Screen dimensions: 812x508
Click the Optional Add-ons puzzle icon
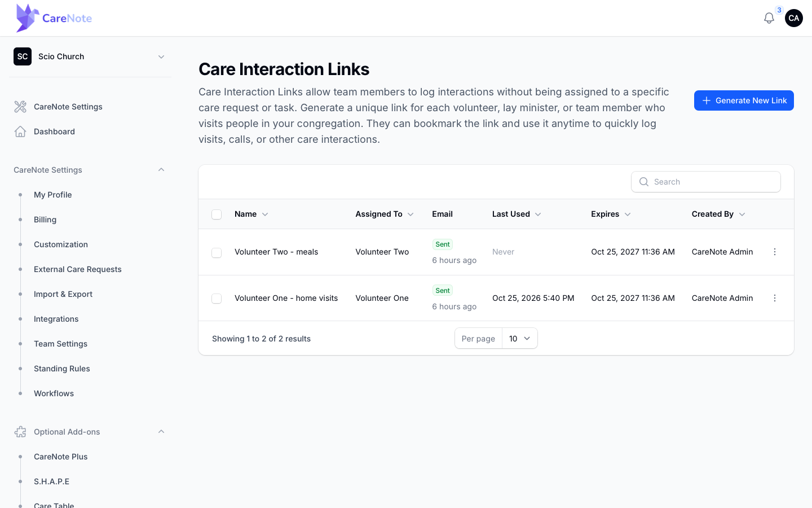(20, 432)
